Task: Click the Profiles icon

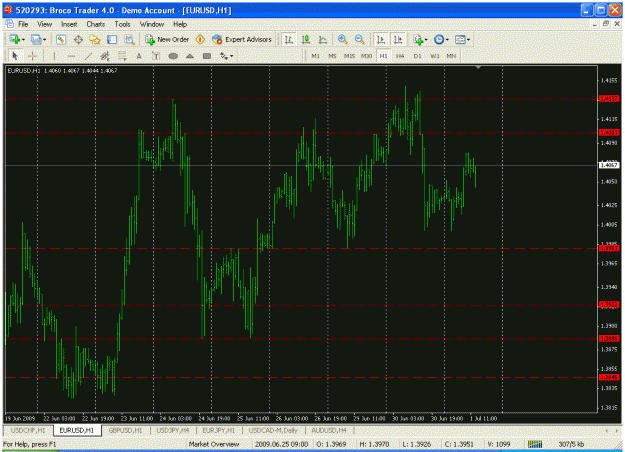Action: coord(36,39)
